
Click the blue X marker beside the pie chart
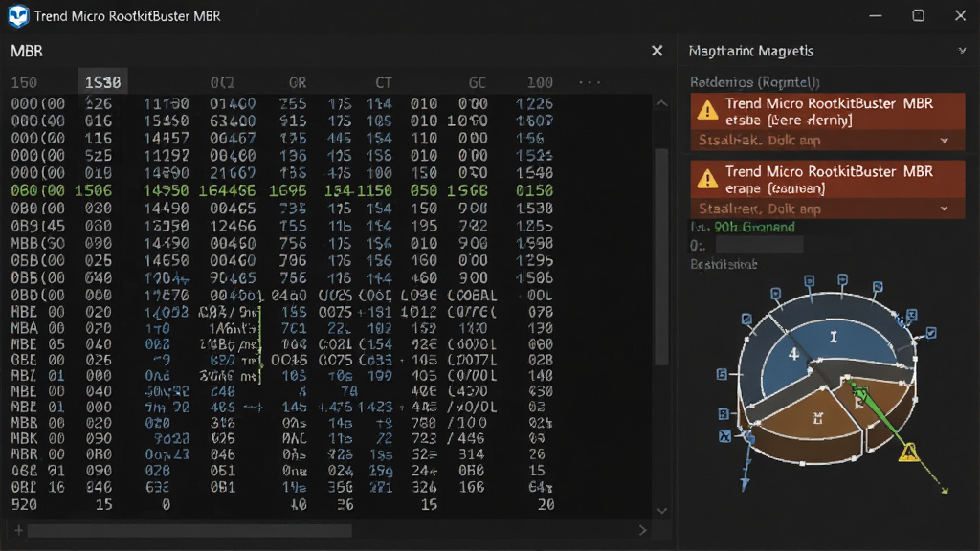(724, 436)
